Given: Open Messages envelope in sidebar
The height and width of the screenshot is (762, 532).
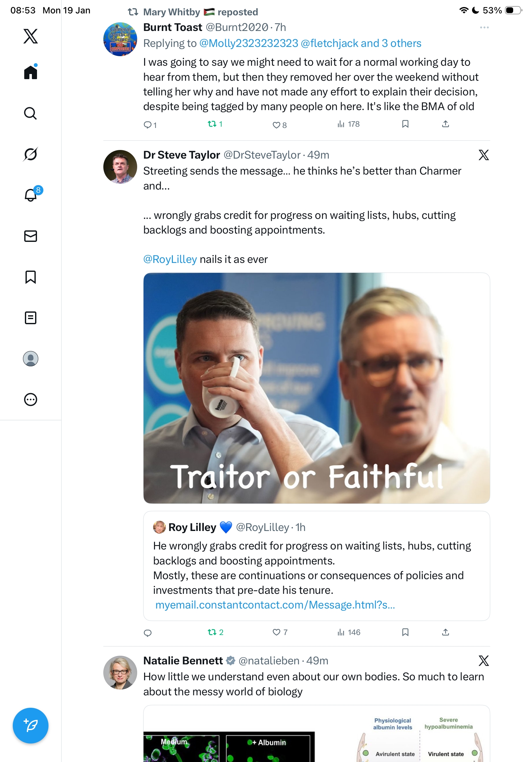Looking at the screenshot, I should click(x=30, y=236).
